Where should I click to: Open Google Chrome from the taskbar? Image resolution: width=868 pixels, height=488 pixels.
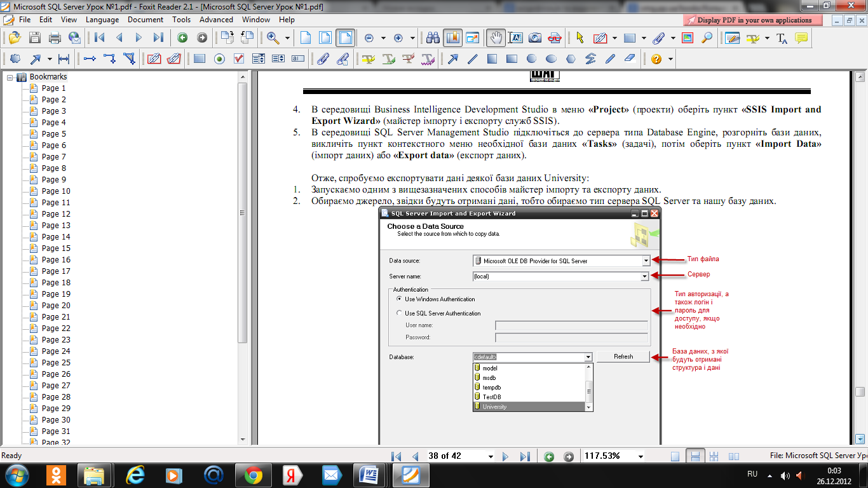click(x=254, y=474)
